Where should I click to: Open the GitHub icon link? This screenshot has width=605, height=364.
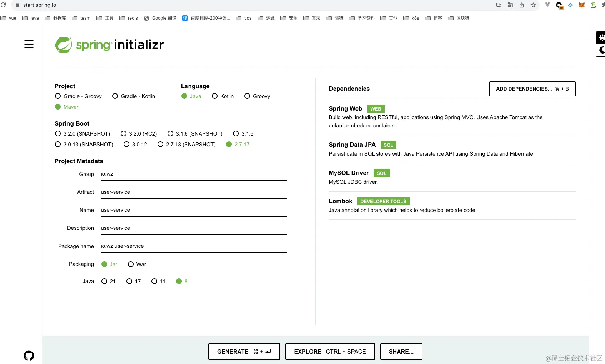(x=29, y=356)
